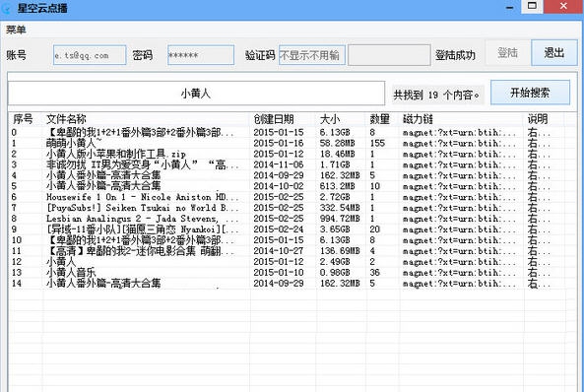Click the 说明 column header
Image resolution: width=584 pixels, height=392 pixels.
(538, 119)
